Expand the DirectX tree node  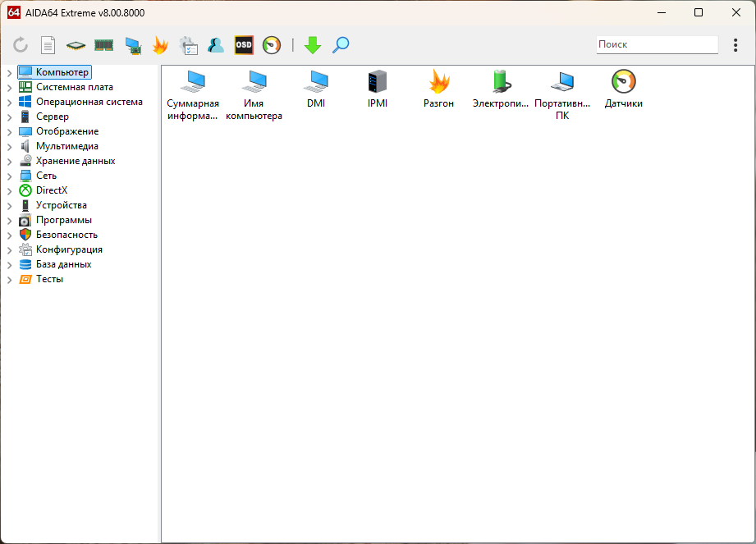pos(9,191)
